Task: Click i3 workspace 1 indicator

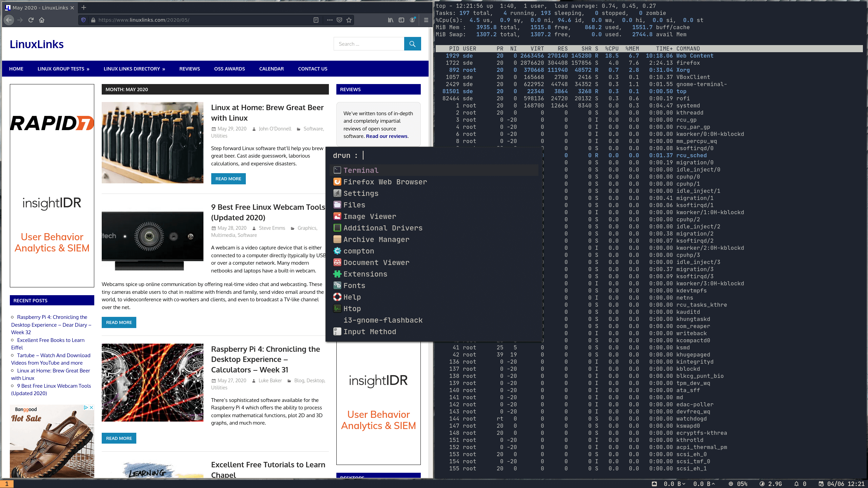Action: (x=7, y=484)
